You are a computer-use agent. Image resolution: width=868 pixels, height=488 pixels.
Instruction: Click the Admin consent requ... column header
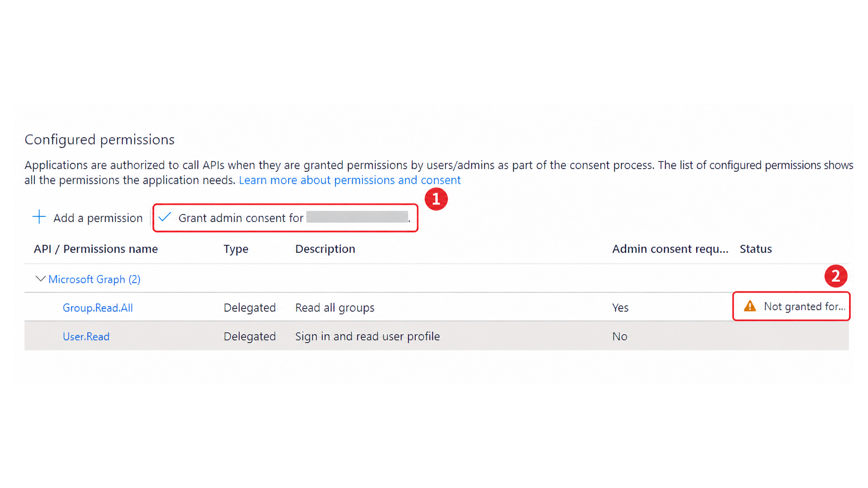[x=670, y=249]
